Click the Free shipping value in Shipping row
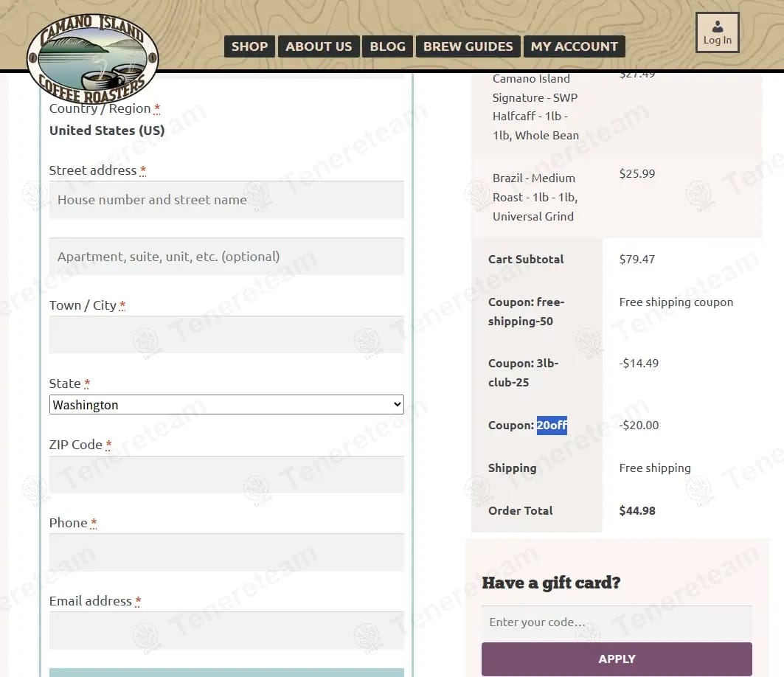The height and width of the screenshot is (677, 784). [655, 468]
